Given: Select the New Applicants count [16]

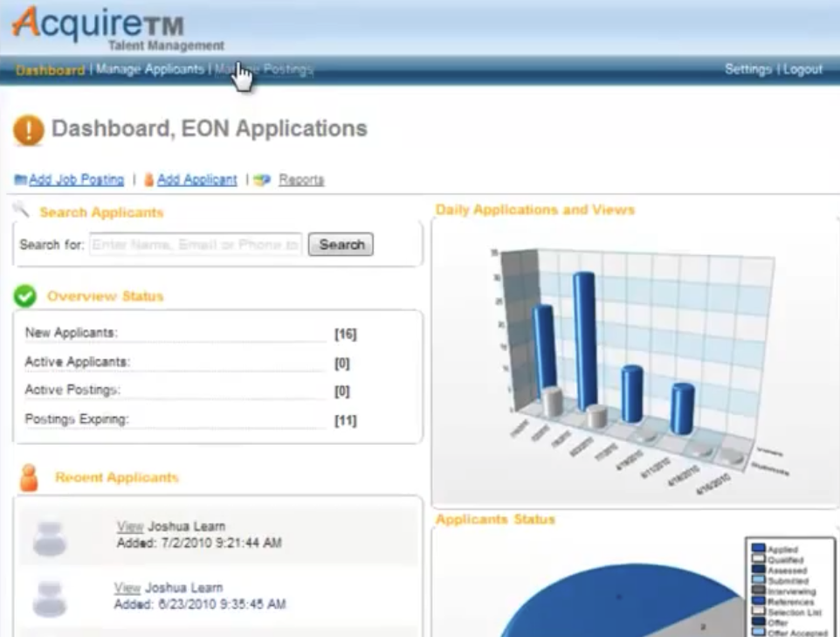Looking at the screenshot, I should [x=346, y=334].
